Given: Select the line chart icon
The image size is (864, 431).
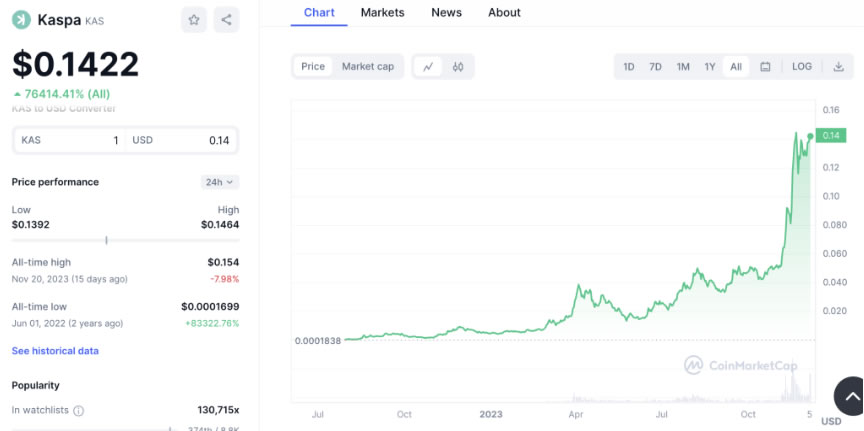Looking at the screenshot, I should (x=428, y=67).
